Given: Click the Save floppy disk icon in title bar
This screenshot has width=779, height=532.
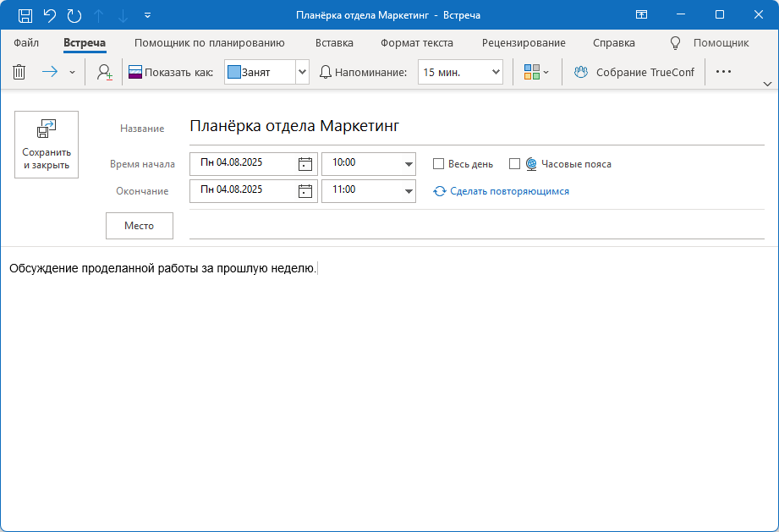Looking at the screenshot, I should (25, 15).
